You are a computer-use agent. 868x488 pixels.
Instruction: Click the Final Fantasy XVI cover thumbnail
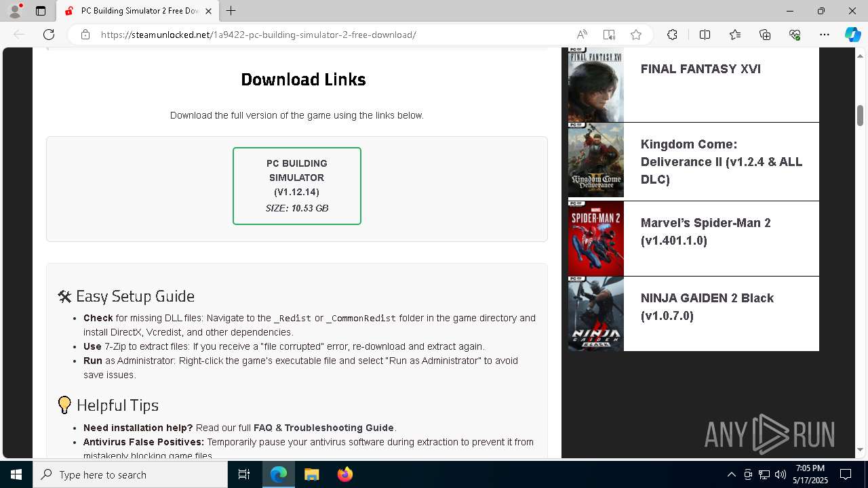[x=596, y=85]
